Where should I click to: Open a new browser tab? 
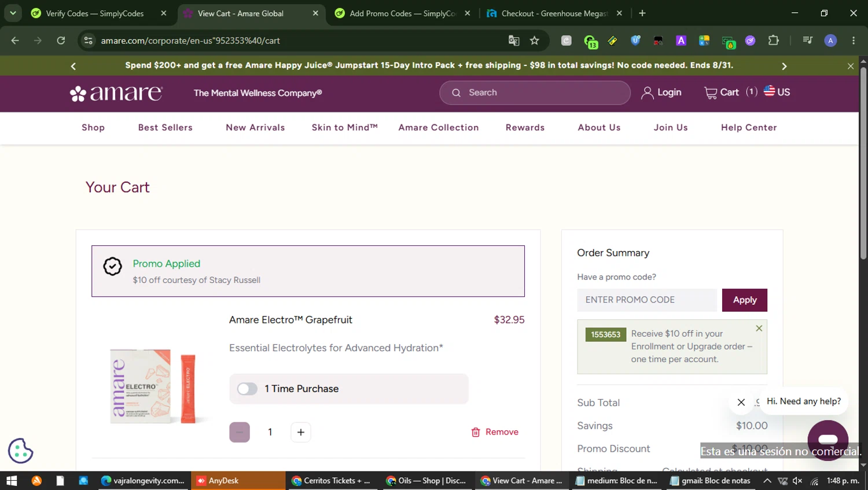coord(642,13)
